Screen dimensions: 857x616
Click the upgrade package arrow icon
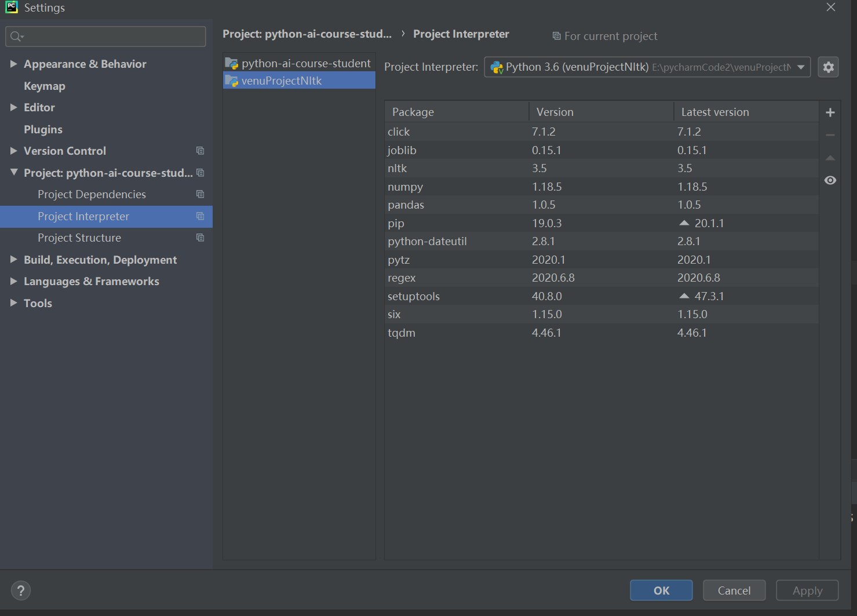click(x=830, y=158)
